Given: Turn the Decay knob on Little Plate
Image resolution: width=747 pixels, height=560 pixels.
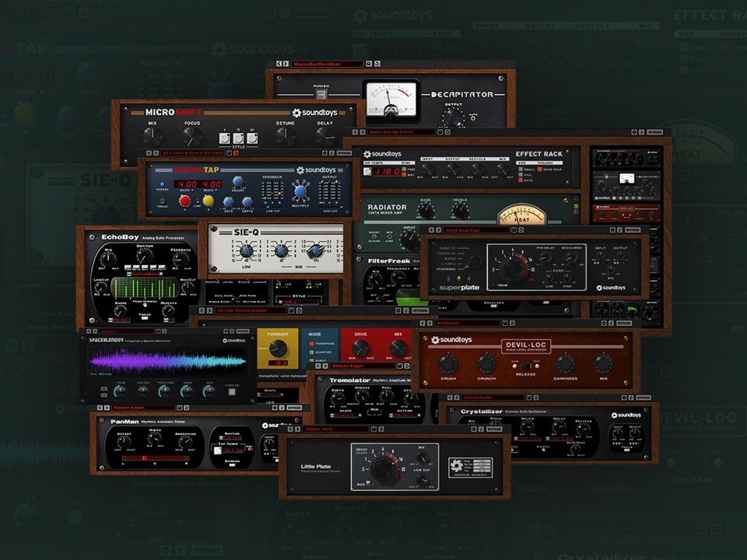Looking at the screenshot, I should [384, 467].
